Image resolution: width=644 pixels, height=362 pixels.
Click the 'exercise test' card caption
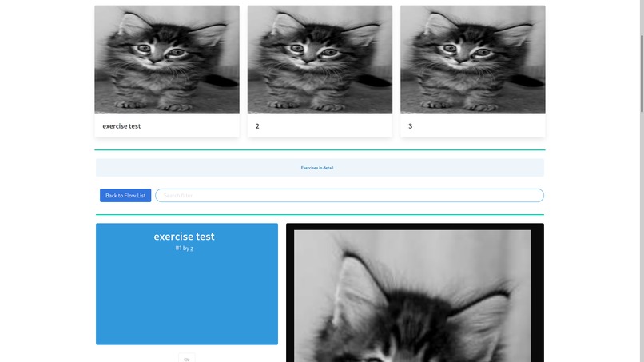121,126
